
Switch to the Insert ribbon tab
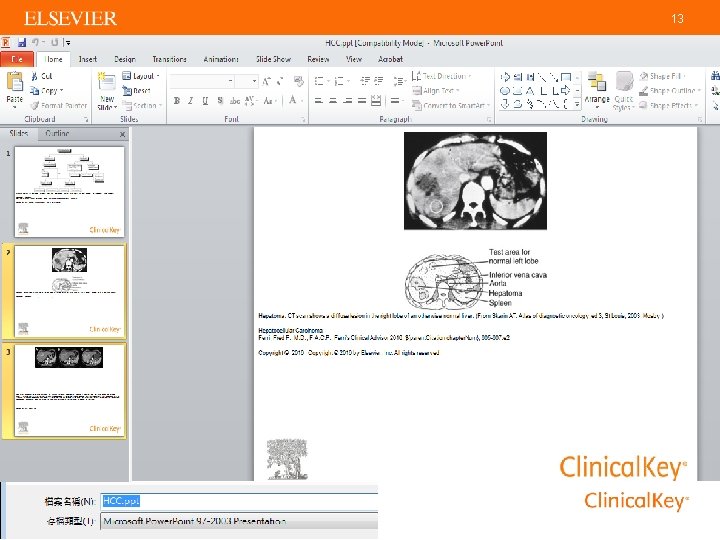(x=88, y=59)
